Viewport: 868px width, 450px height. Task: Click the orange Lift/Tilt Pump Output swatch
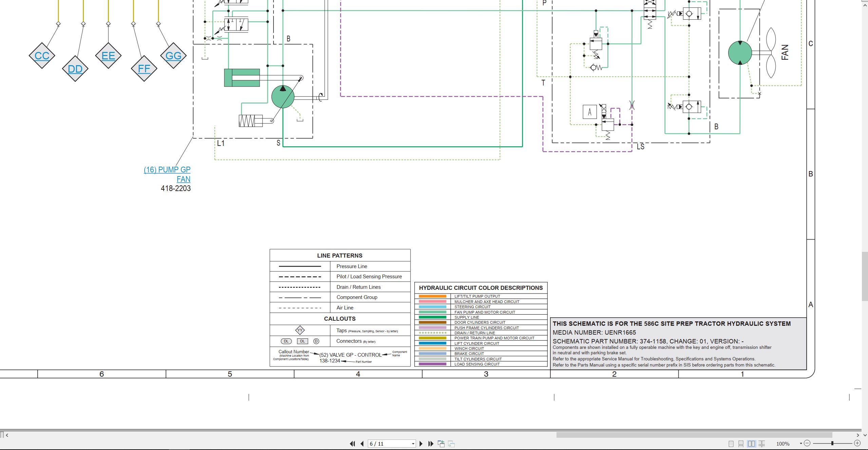point(432,296)
